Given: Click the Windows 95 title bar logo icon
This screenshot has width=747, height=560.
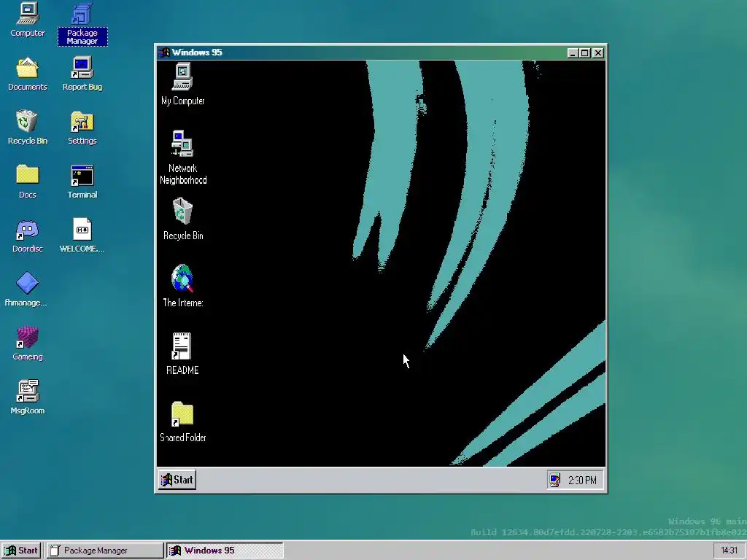Looking at the screenshot, I should [x=164, y=52].
